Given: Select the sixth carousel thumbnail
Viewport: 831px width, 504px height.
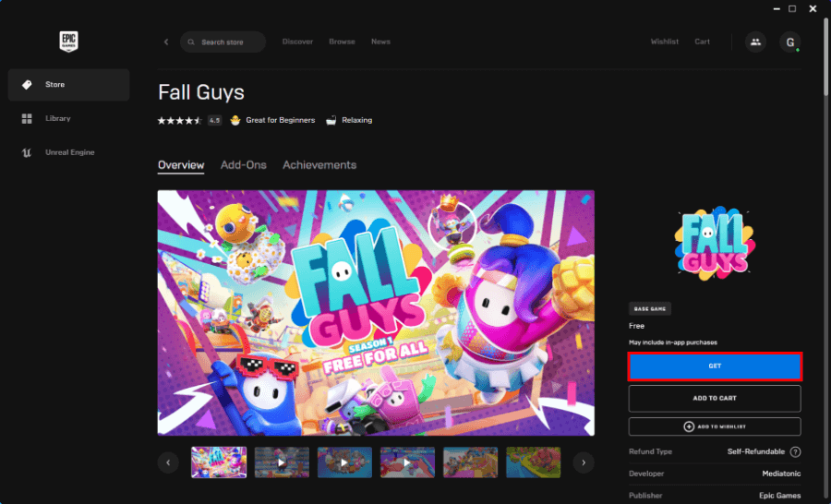Looking at the screenshot, I should pyautogui.click(x=533, y=462).
